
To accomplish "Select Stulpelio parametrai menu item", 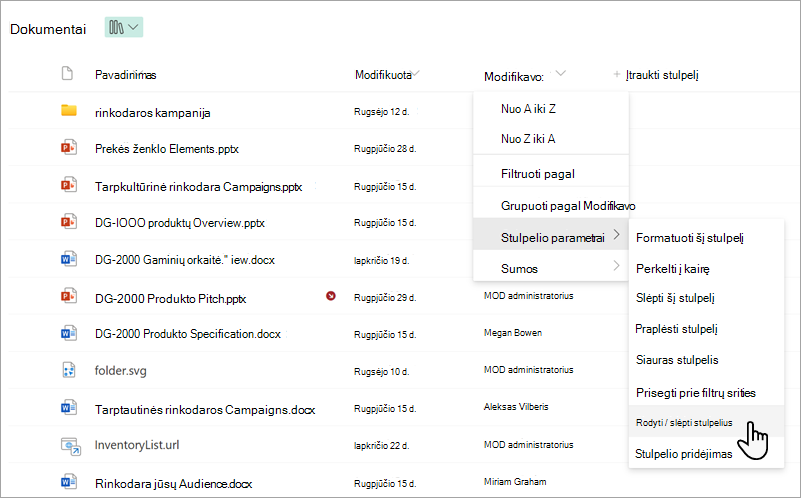I will click(x=551, y=234).
